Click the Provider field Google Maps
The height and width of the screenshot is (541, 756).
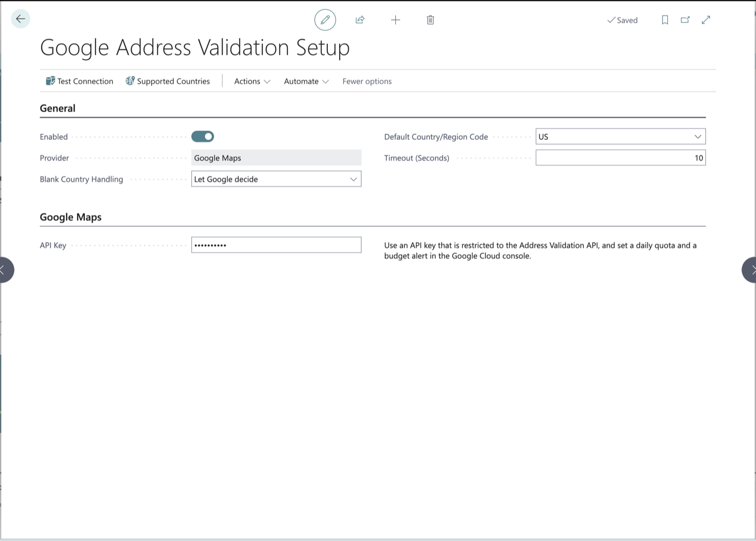pos(276,158)
